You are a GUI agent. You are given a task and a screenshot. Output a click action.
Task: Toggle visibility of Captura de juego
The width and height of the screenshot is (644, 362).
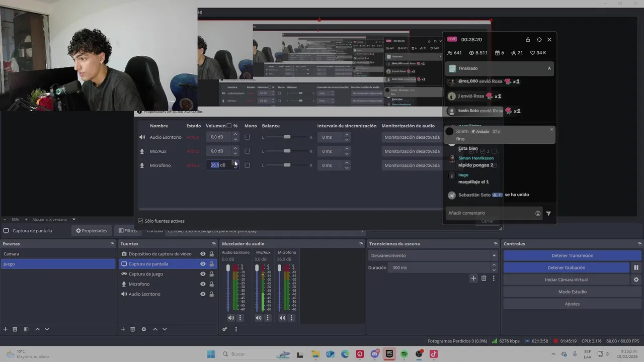coord(203,274)
